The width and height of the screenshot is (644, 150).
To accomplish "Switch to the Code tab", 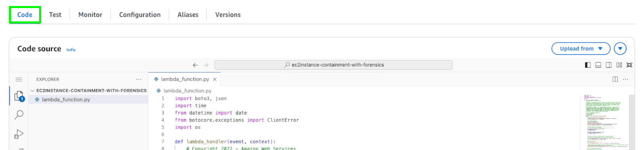I will [x=25, y=15].
